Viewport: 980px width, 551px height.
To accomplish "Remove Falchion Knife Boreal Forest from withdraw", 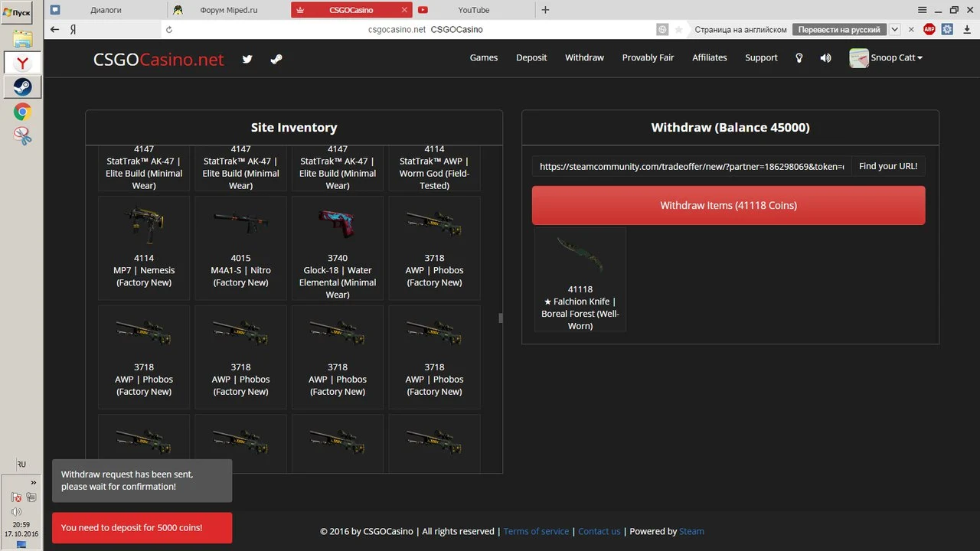I will [x=580, y=279].
